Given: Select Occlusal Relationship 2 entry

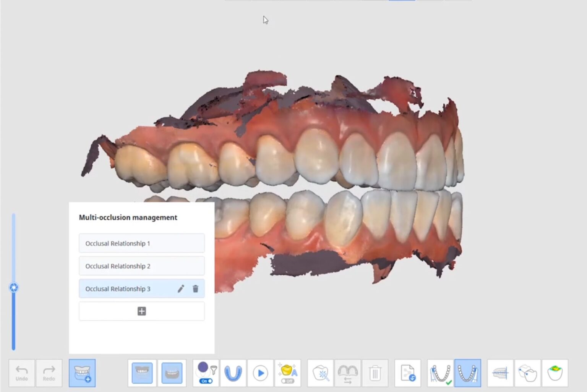Looking at the screenshot, I should (x=142, y=266).
